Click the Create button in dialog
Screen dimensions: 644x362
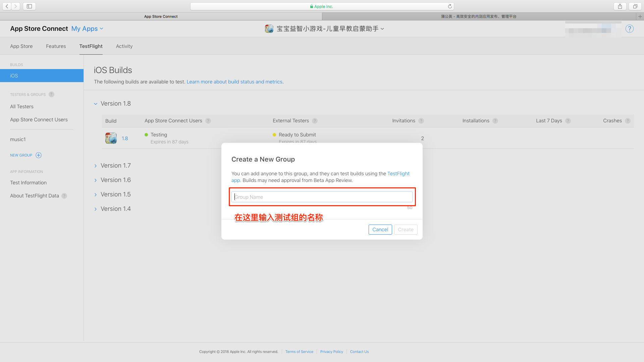406,230
